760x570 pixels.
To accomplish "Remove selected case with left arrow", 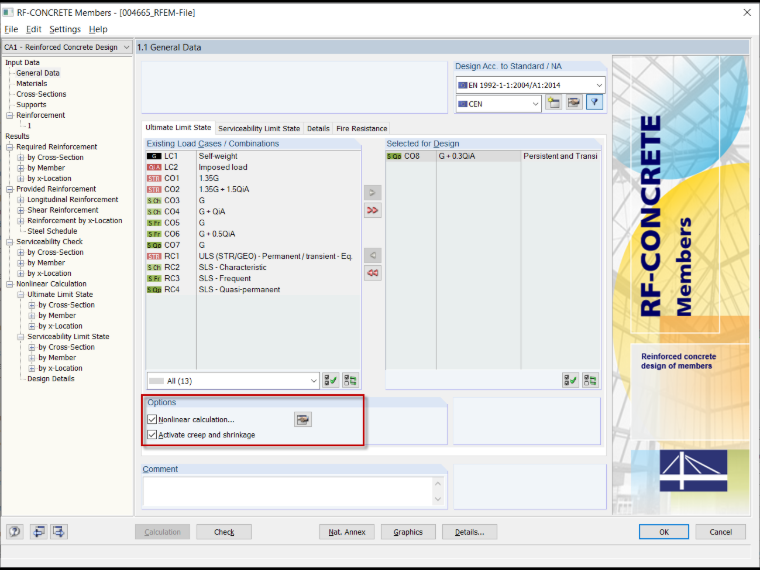I will pyautogui.click(x=372, y=255).
